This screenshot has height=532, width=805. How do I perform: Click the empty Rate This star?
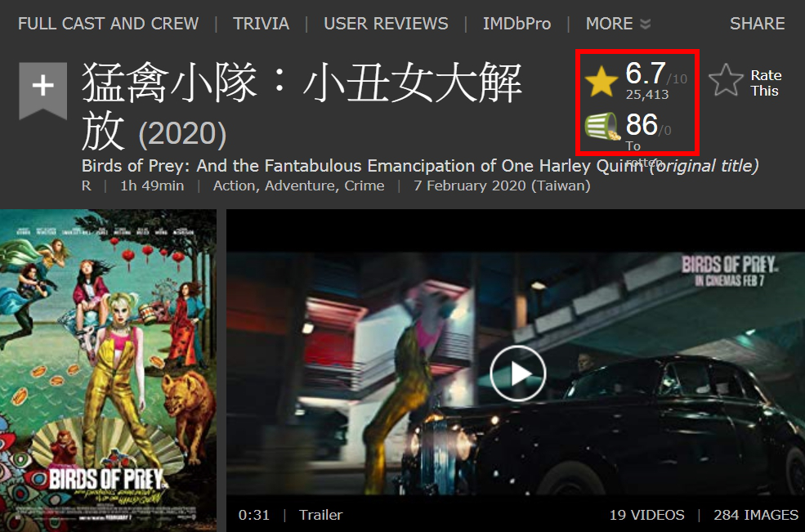click(x=726, y=79)
